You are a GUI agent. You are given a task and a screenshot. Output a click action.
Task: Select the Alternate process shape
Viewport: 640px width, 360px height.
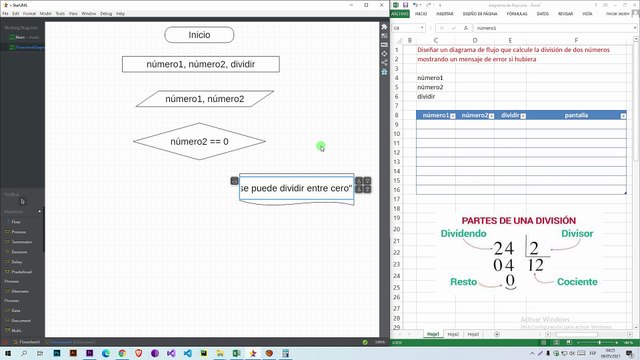[17, 291]
